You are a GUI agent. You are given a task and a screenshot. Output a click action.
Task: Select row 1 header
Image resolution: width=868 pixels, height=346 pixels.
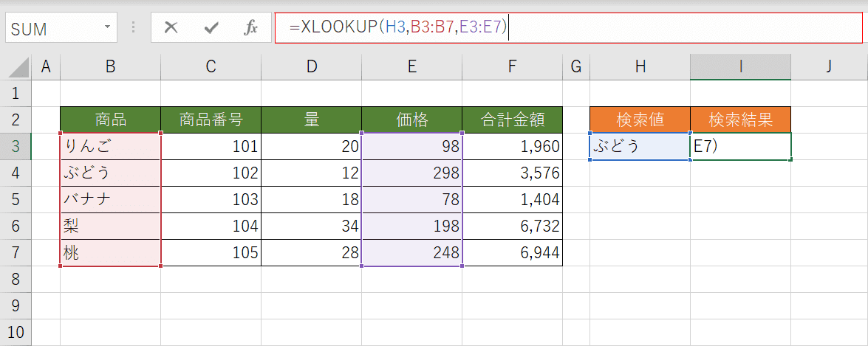tap(16, 93)
